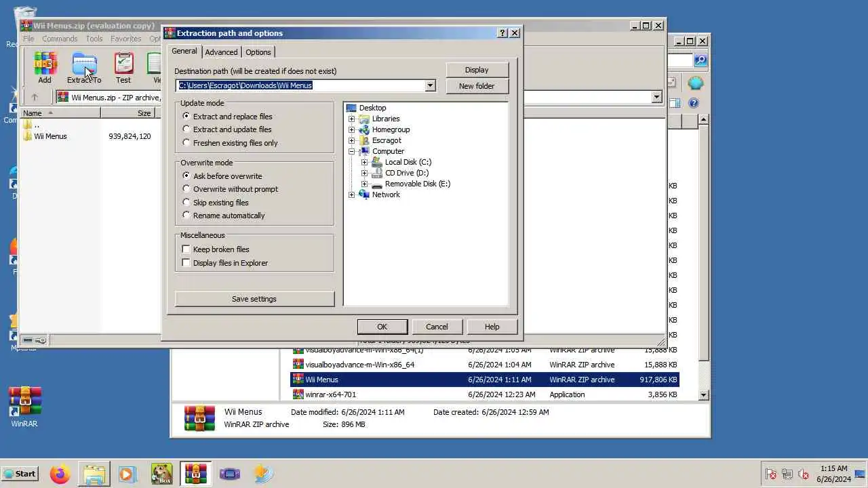The height and width of the screenshot is (488, 868).
Task: Switch to the Options tab
Action: [x=258, y=52]
